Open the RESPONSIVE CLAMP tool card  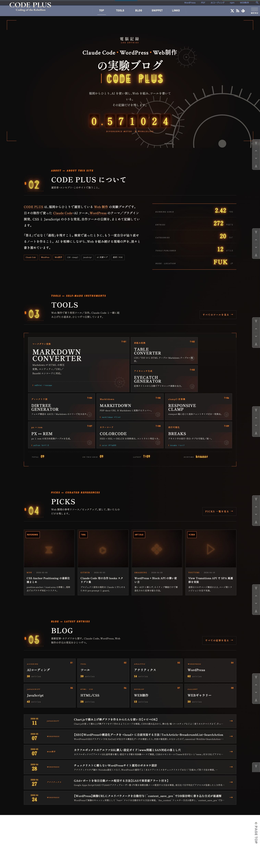point(198,406)
